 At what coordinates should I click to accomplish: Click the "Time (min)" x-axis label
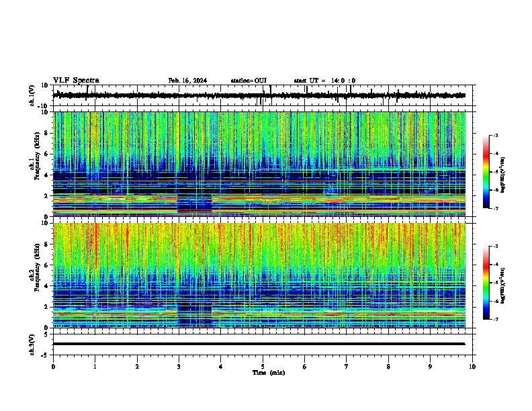pyautogui.click(x=269, y=373)
